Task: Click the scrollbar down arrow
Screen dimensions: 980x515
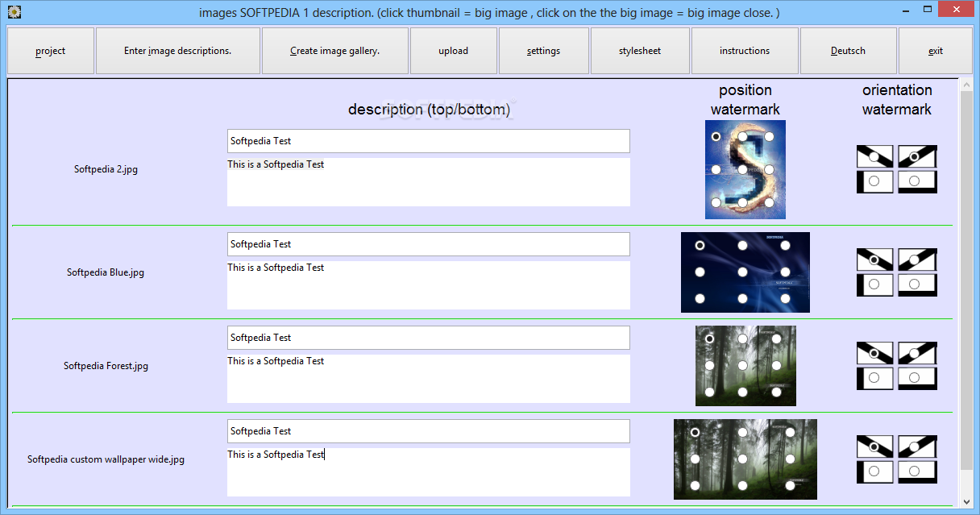Action: pyautogui.click(x=965, y=501)
